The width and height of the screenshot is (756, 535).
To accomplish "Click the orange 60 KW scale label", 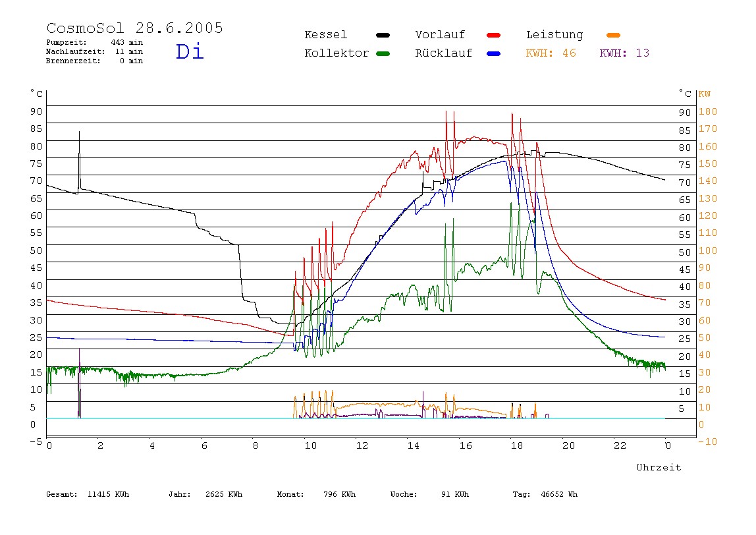I will (705, 320).
